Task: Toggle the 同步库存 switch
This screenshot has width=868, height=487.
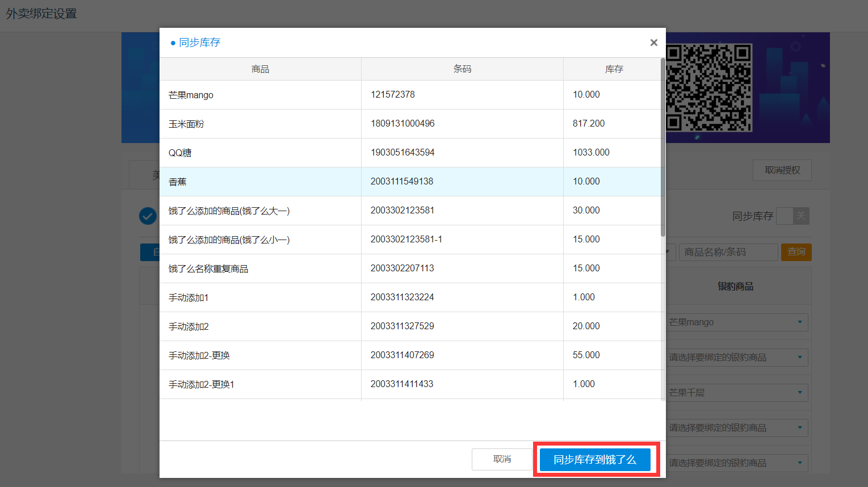Action: tap(792, 216)
